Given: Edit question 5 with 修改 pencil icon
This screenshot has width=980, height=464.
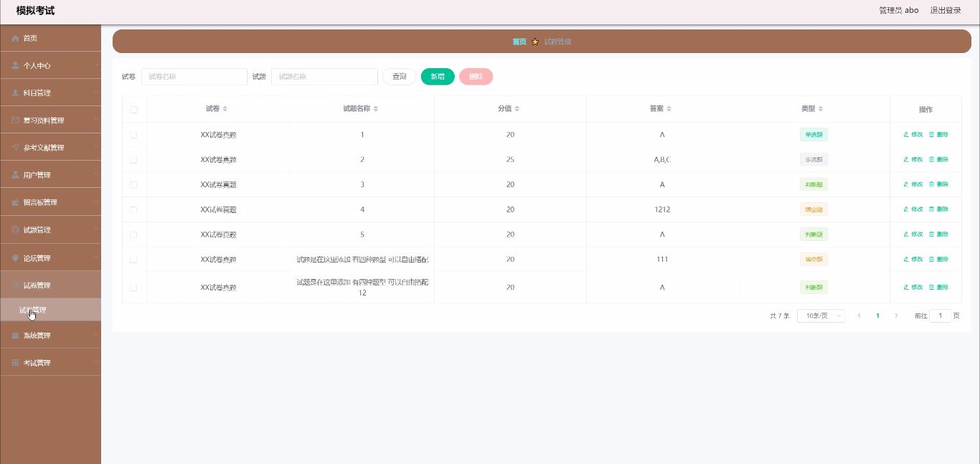Looking at the screenshot, I should pyautogui.click(x=906, y=235).
